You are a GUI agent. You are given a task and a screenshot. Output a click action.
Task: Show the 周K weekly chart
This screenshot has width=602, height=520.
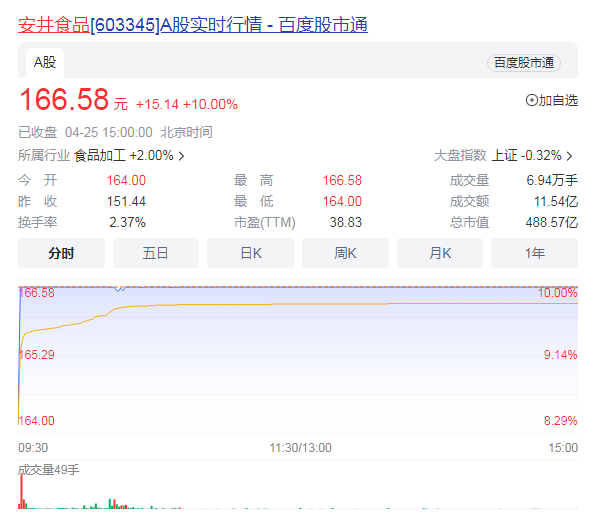[x=345, y=253]
